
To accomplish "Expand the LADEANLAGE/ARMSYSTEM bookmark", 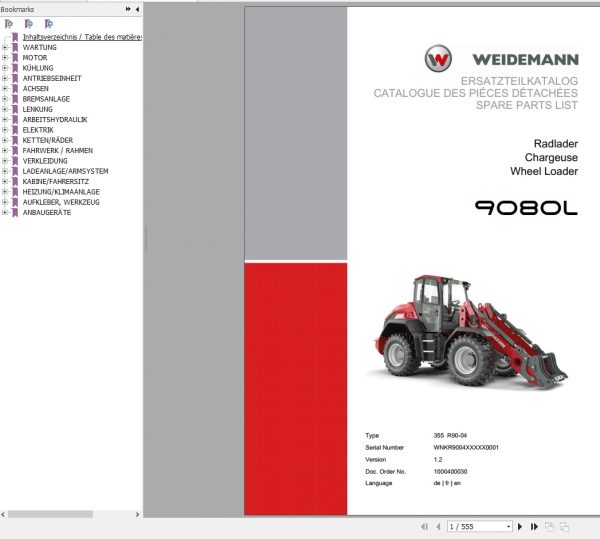I will [5, 171].
